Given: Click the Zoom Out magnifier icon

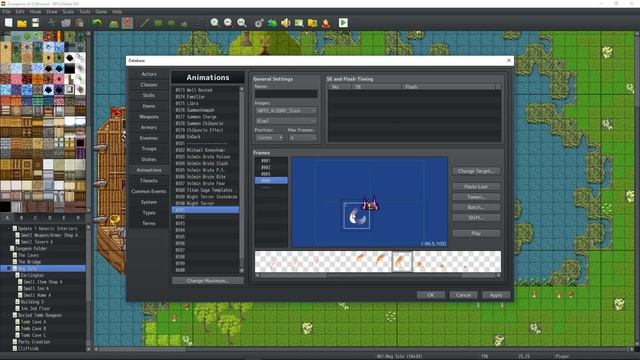Looking at the screenshot, I should [x=228, y=23].
